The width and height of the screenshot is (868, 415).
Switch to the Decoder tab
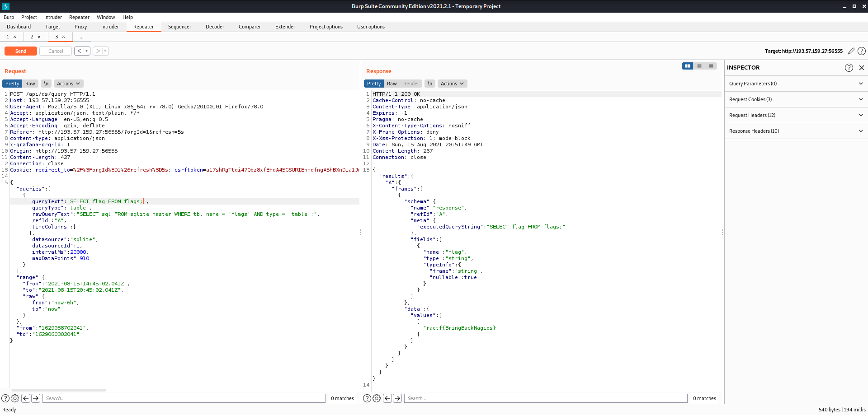click(215, 27)
